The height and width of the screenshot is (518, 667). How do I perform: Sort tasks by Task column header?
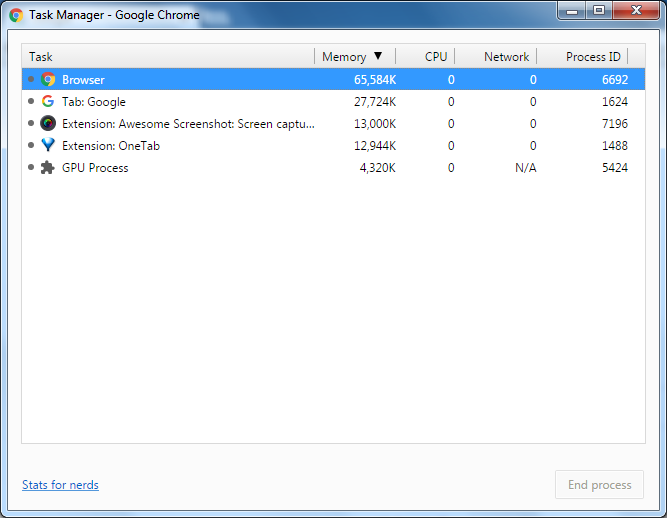click(168, 57)
